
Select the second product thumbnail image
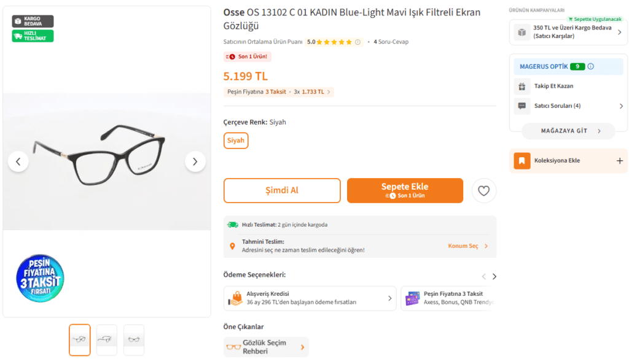click(107, 339)
